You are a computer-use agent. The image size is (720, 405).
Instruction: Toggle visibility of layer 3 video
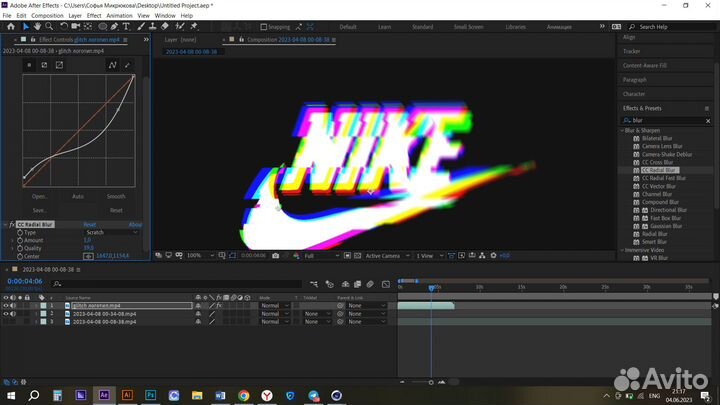tap(6, 322)
